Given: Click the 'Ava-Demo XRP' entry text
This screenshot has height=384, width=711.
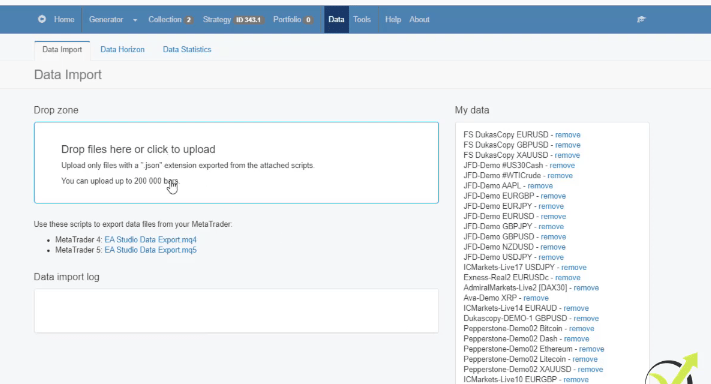Looking at the screenshot, I should (490, 298).
